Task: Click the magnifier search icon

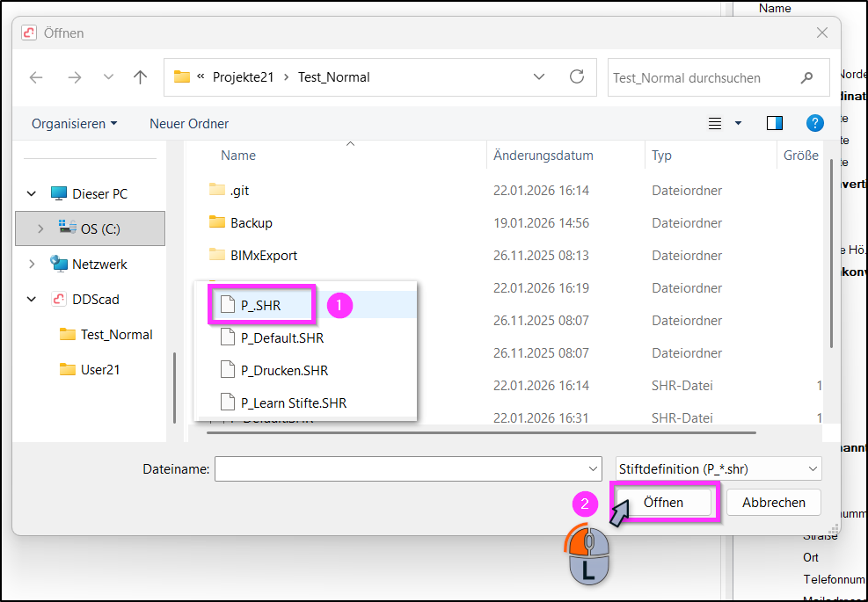Action: tap(806, 78)
